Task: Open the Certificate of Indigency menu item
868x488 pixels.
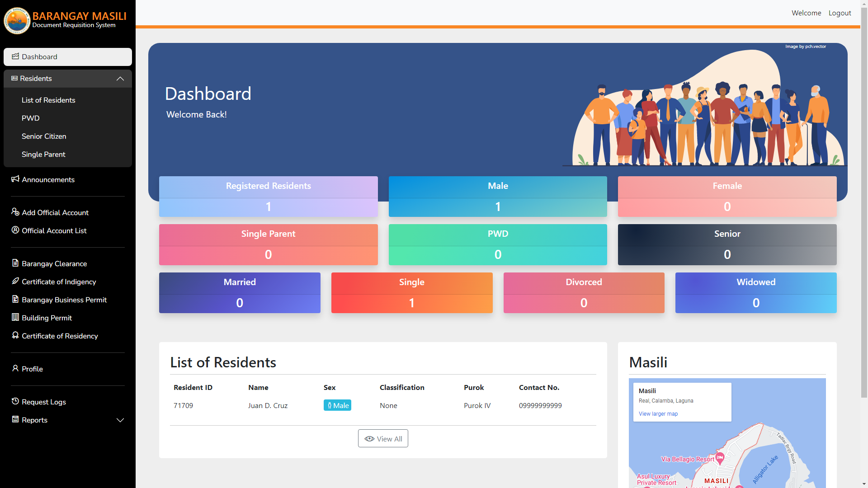Action: (x=59, y=282)
